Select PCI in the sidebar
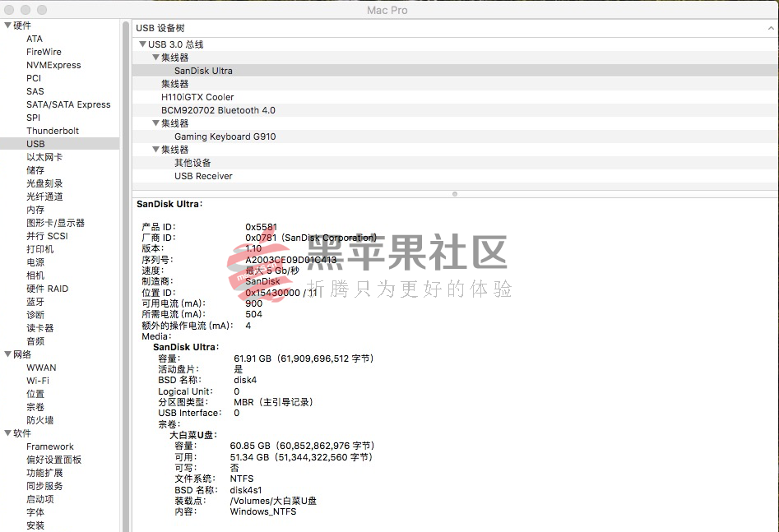 33,78
